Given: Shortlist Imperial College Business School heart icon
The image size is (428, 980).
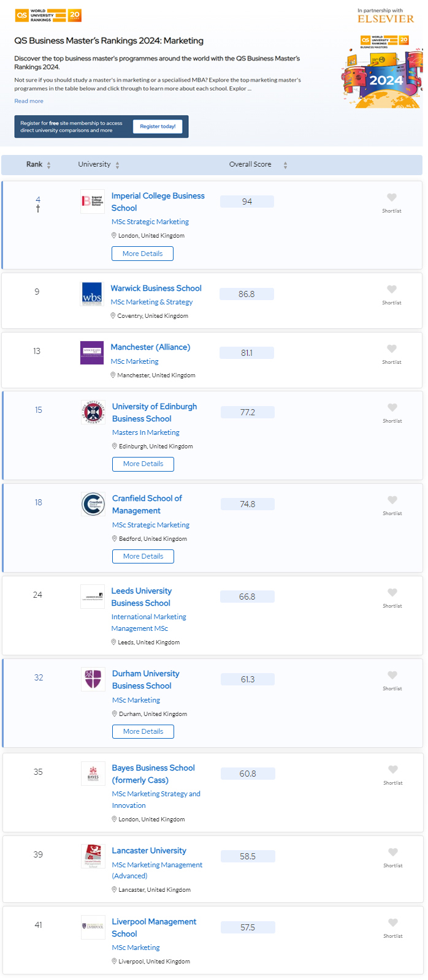Looking at the screenshot, I should pyautogui.click(x=392, y=197).
